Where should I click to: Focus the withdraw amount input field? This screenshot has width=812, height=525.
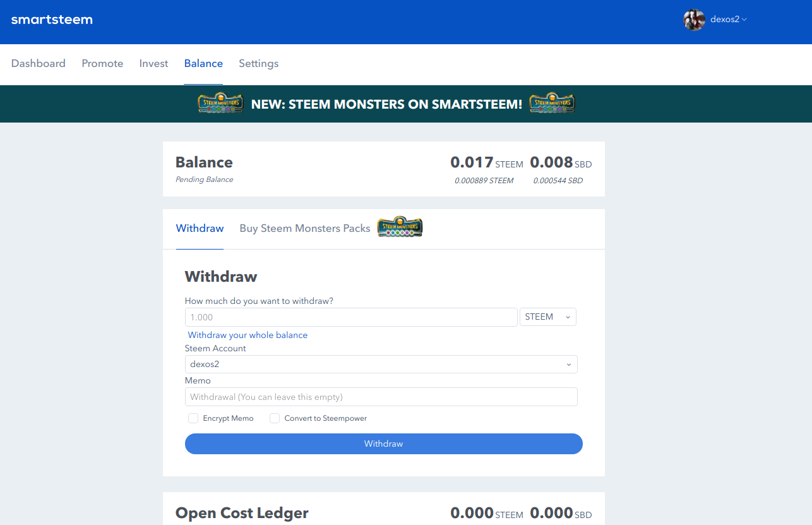tap(351, 317)
